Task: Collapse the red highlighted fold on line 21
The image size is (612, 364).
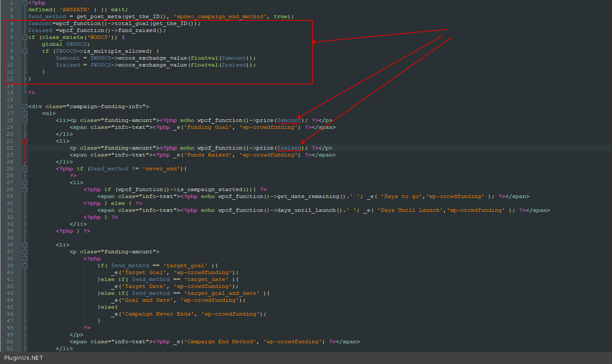Action: pyautogui.click(x=25, y=141)
